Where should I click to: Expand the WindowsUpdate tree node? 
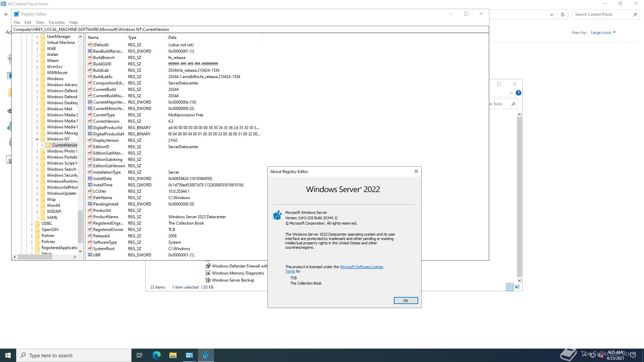click(x=37, y=193)
